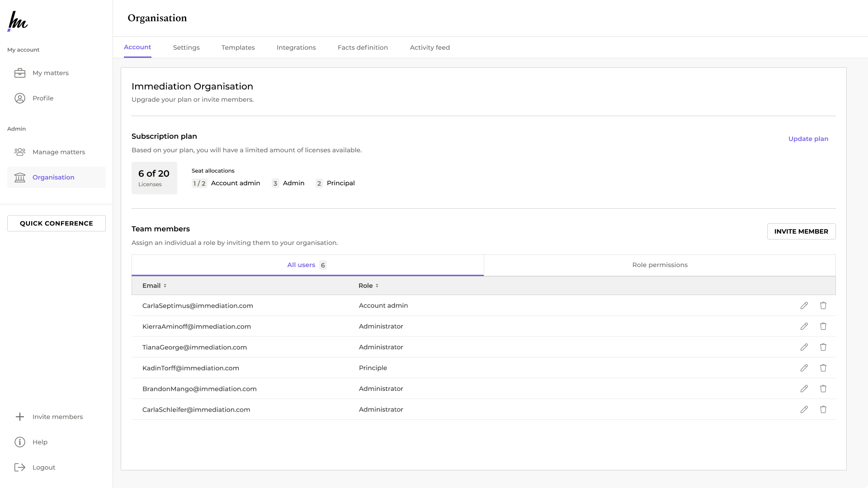Sort table by Email column
Viewport: 868px width, 488px height.
pos(154,286)
